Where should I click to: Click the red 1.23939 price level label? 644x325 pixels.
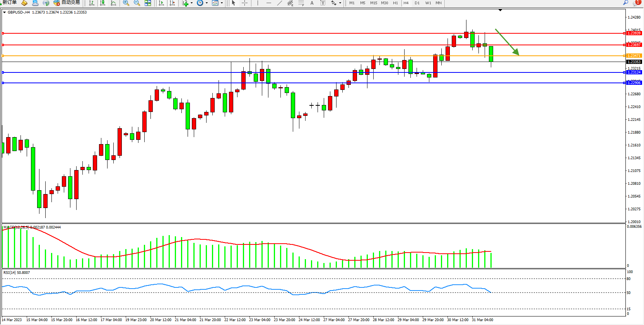tap(634, 33)
